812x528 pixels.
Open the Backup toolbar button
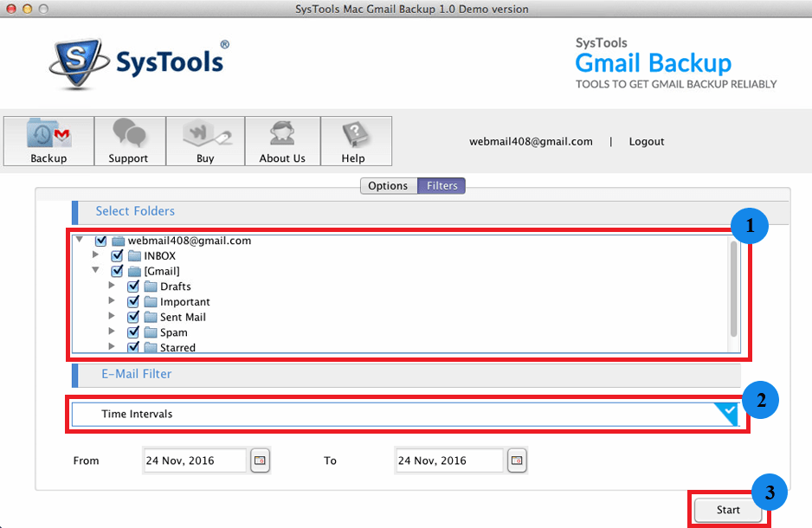coord(48,141)
